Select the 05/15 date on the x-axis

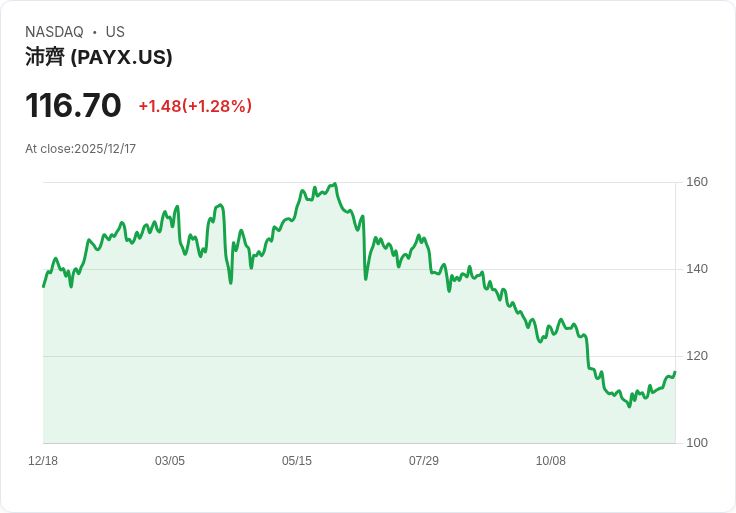(x=297, y=461)
